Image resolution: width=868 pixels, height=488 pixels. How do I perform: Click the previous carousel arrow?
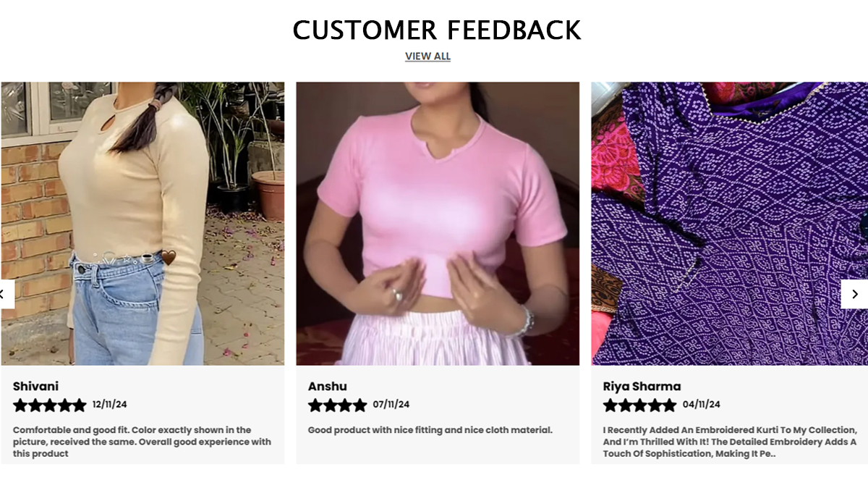point(7,294)
